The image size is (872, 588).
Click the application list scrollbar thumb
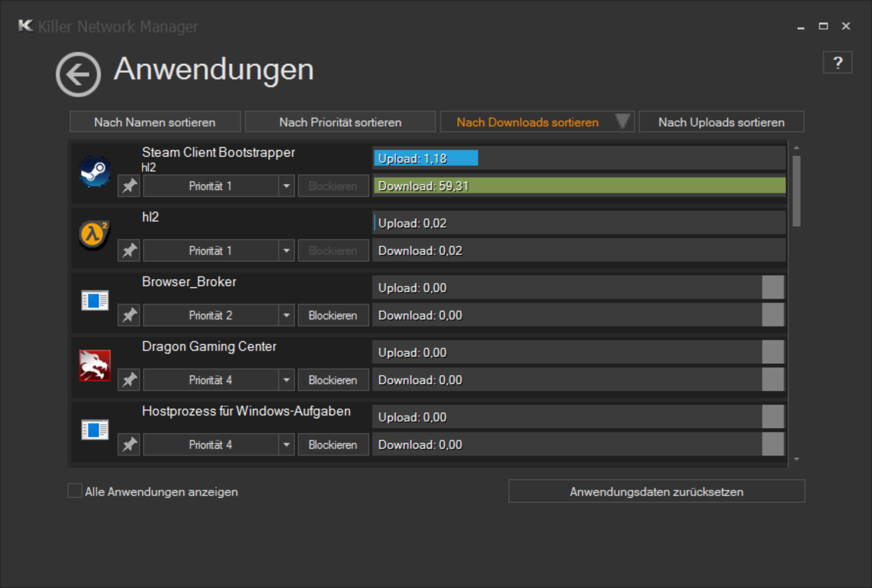[x=796, y=191]
